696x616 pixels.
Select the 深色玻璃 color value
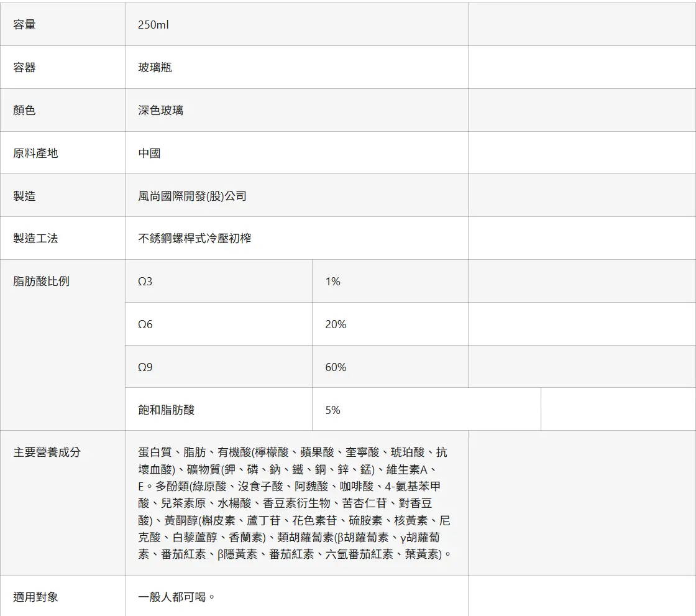161,110
